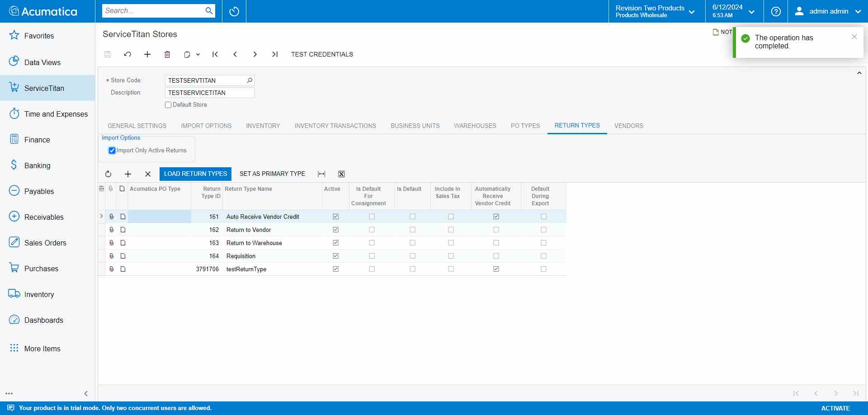
Task: Click the Acumatica PO Type cell for row 161
Action: (x=159, y=217)
